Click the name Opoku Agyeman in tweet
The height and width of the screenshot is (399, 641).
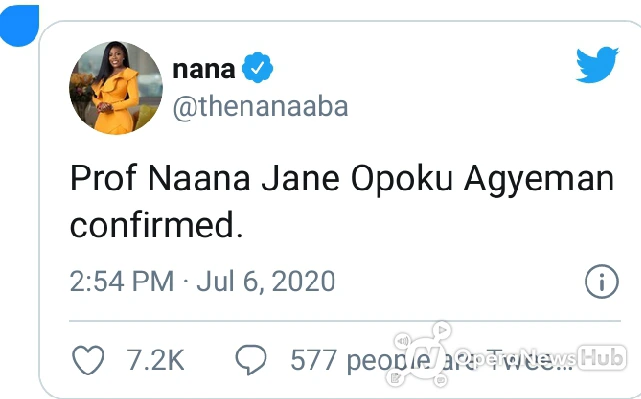tap(482, 180)
